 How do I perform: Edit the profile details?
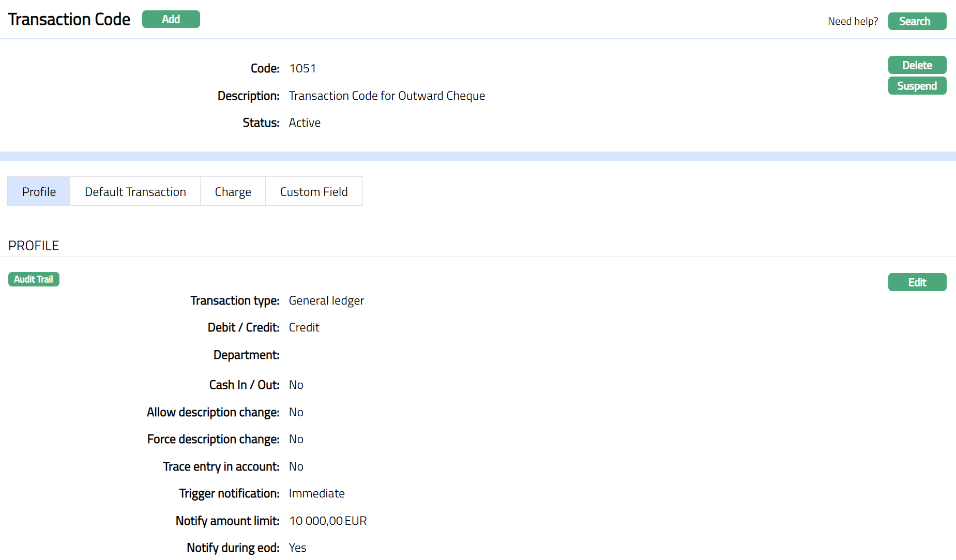(x=917, y=282)
